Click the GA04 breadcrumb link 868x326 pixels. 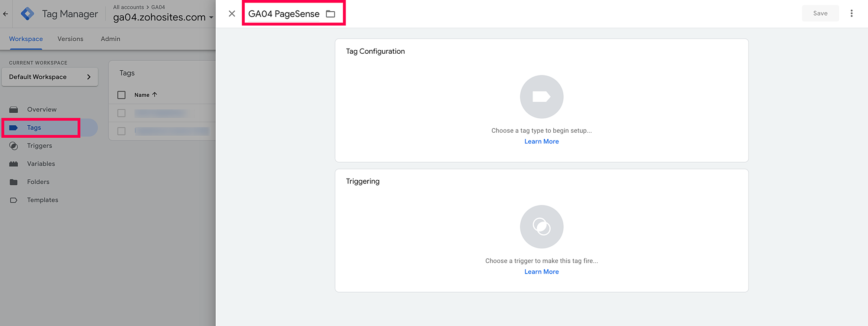coord(158,7)
